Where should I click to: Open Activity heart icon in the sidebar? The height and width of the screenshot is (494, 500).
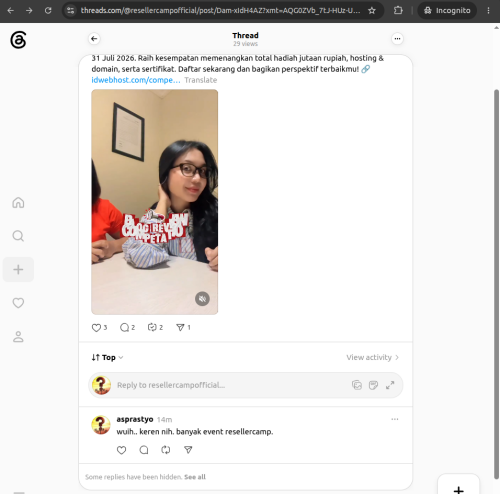(18, 303)
